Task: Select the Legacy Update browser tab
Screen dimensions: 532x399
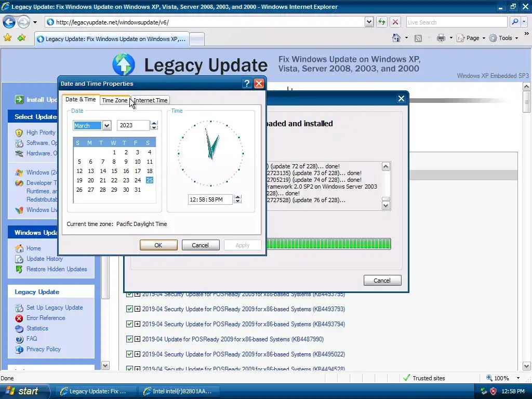Action: [x=112, y=39]
